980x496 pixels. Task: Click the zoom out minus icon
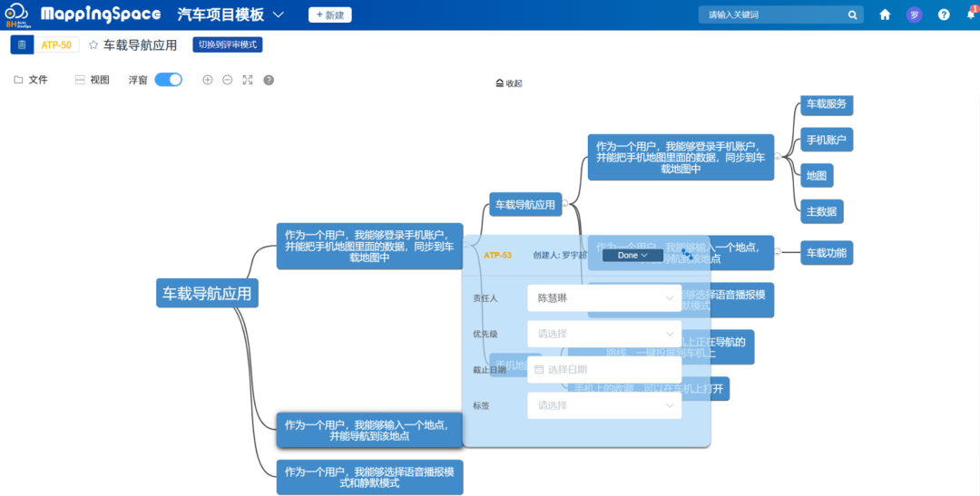tap(228, 80)
